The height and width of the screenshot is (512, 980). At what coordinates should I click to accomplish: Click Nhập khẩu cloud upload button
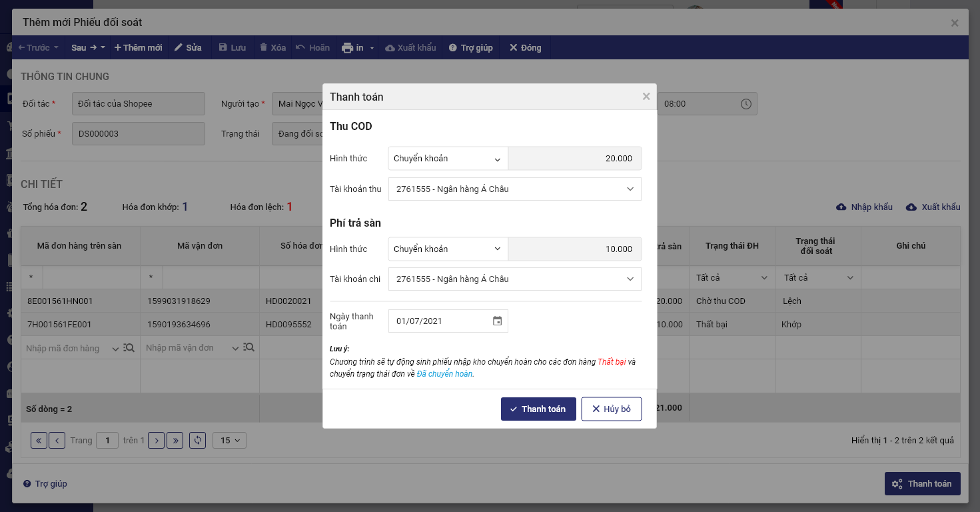pyautogui.click(x=864, y=207)
